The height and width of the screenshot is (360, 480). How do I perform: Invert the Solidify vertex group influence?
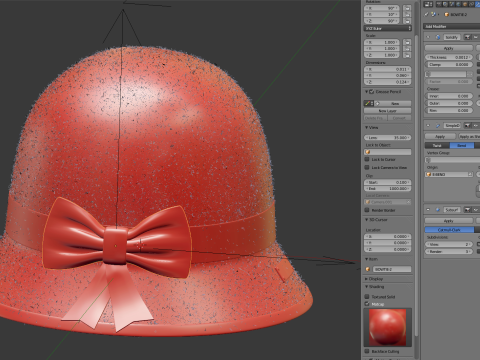tap(470, 74)
